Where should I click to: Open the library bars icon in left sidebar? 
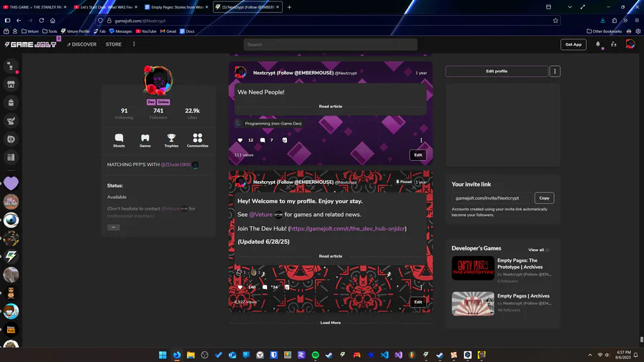coord(11,157)
